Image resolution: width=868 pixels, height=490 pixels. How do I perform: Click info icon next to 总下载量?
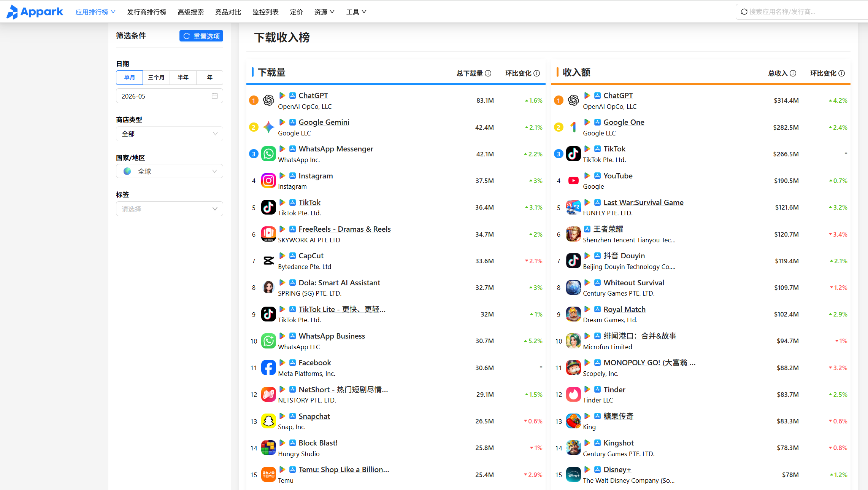[x=488, y=73]
